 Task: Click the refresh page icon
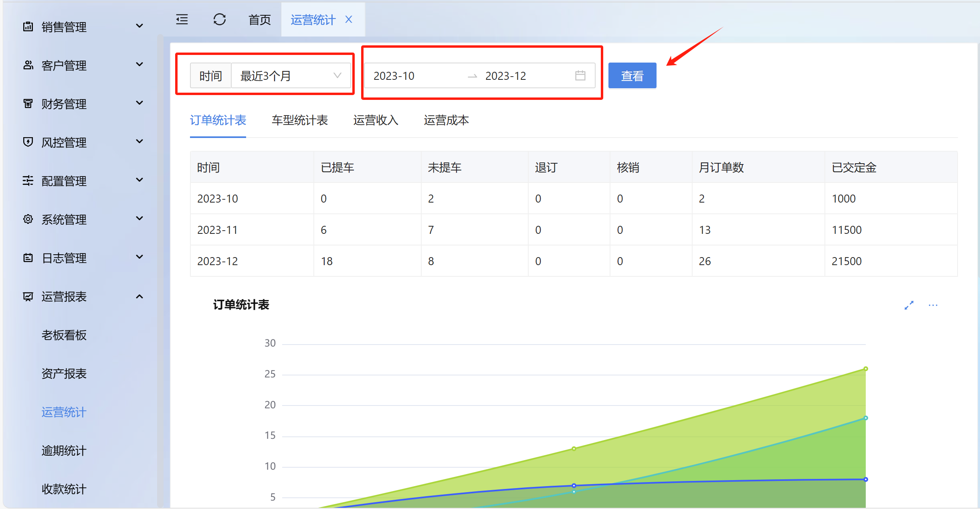tap(219, 19)
